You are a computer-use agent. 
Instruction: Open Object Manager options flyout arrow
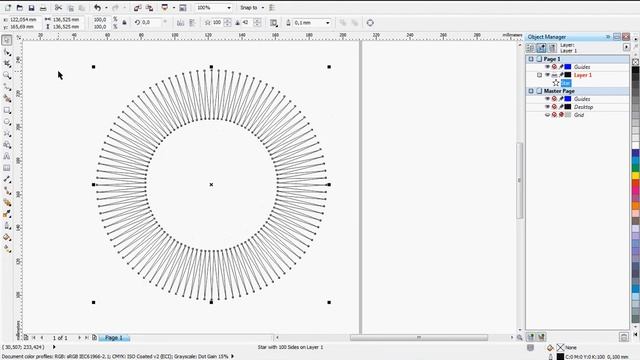627,47
